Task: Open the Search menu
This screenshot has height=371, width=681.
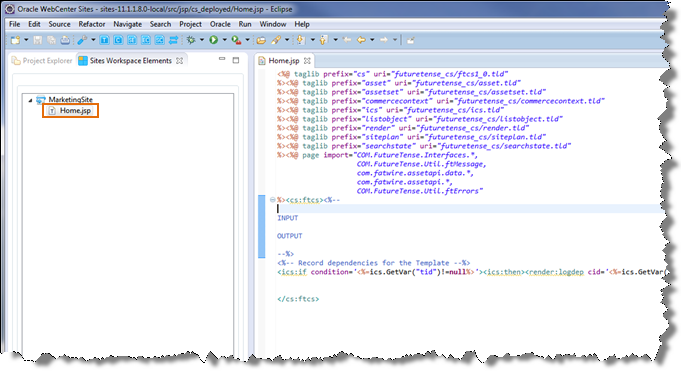Action: pos(160,24)
